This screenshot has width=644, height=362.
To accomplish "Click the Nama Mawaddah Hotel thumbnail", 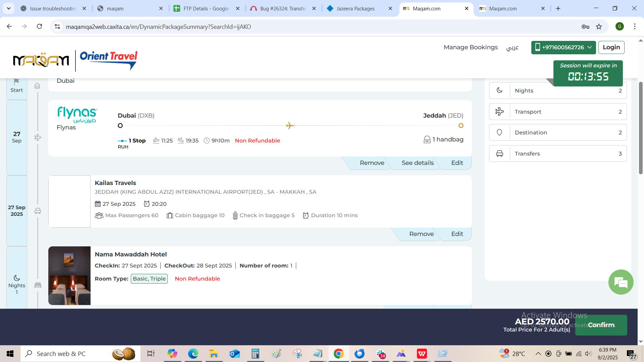I will tap(69, 276).
